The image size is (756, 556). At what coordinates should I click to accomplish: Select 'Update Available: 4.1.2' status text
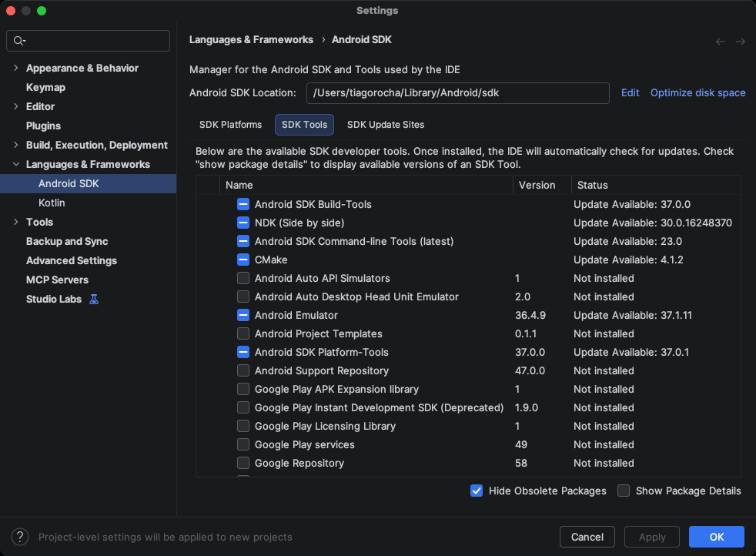pos(628,260)
